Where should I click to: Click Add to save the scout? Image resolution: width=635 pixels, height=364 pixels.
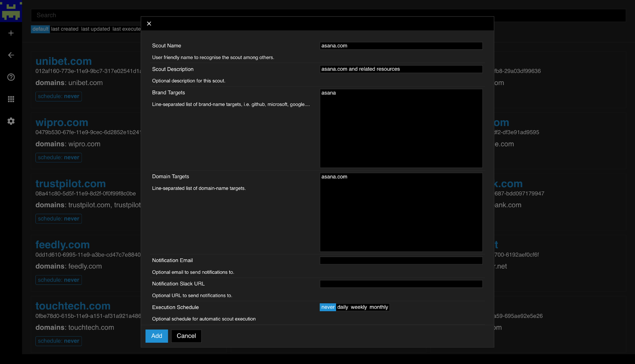point(156,336)
